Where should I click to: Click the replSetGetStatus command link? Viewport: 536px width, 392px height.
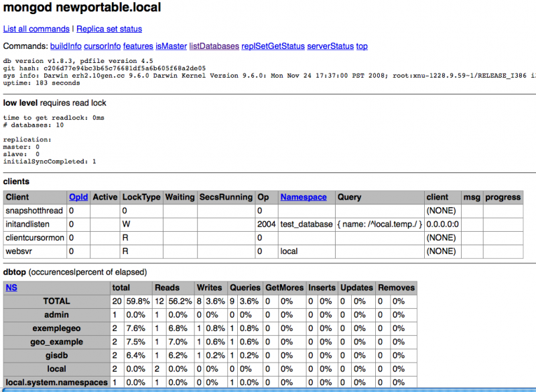pyautogui.click(x=273, y=46)
